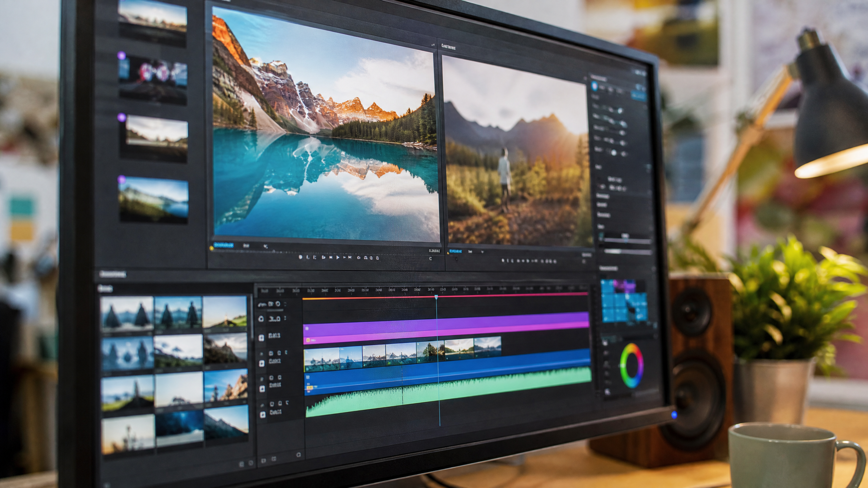Toggle the white square button on video-thumbnails track header
The width and height of the screenshot is (868, 488).
point(262,363)
